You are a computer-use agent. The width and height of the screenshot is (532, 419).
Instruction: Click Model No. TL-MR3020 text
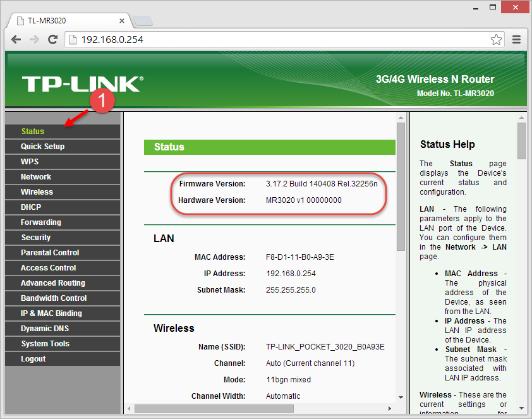(456, 94)
